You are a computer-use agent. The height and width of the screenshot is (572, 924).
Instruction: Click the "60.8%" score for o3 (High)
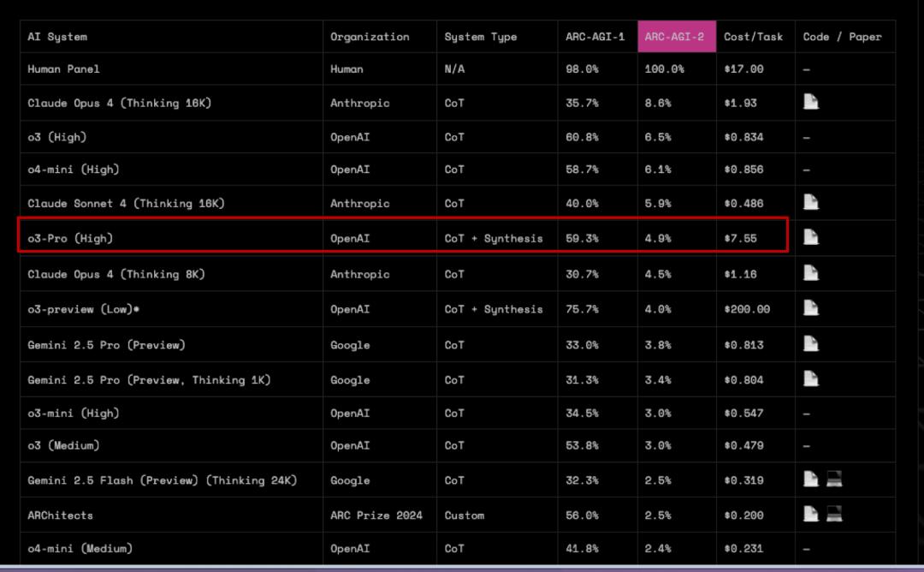[x=582, y=137]
